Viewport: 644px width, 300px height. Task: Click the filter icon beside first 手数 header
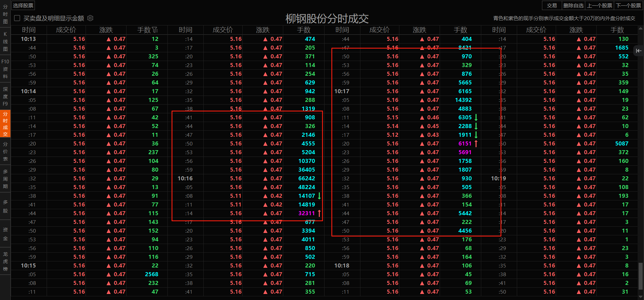coord(155,30)
